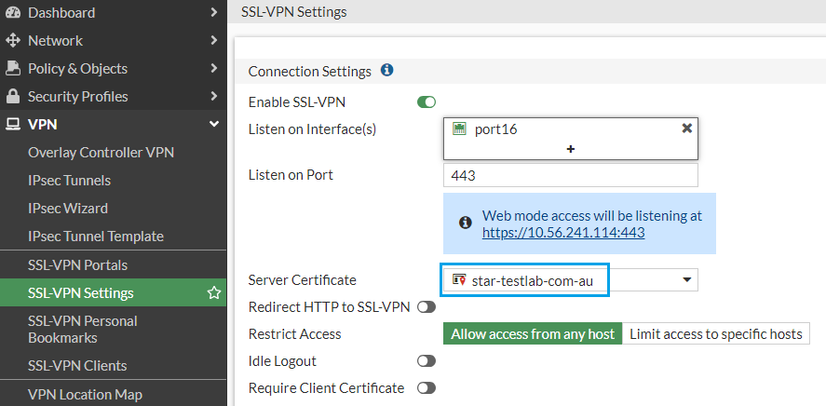Image resolution: width=826 pixels, height=406 pixels.
Task: Favorite SSL-VPN Settings with the star icon
Action: coord(213,293)
